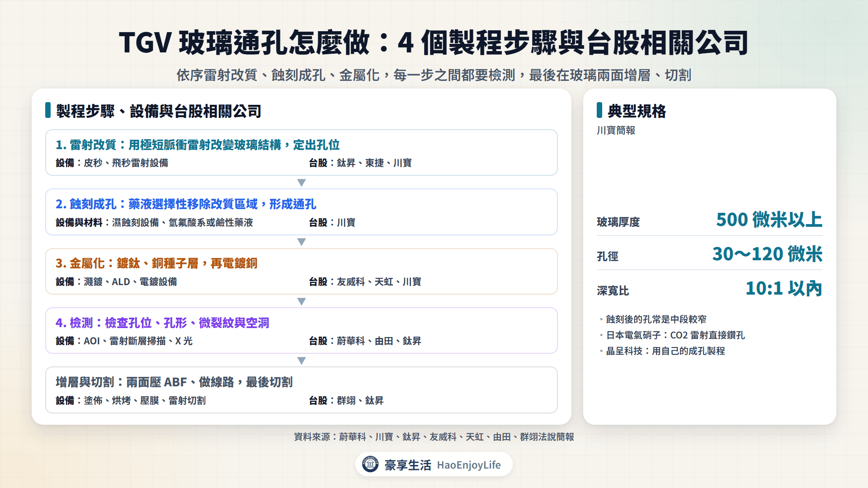This screenshot has width=868, height=488.
Task: Click equipment text 塗佈、烘烤、壓膜、雷射切割
Action: pyautogui.click(x=145, y=401)
